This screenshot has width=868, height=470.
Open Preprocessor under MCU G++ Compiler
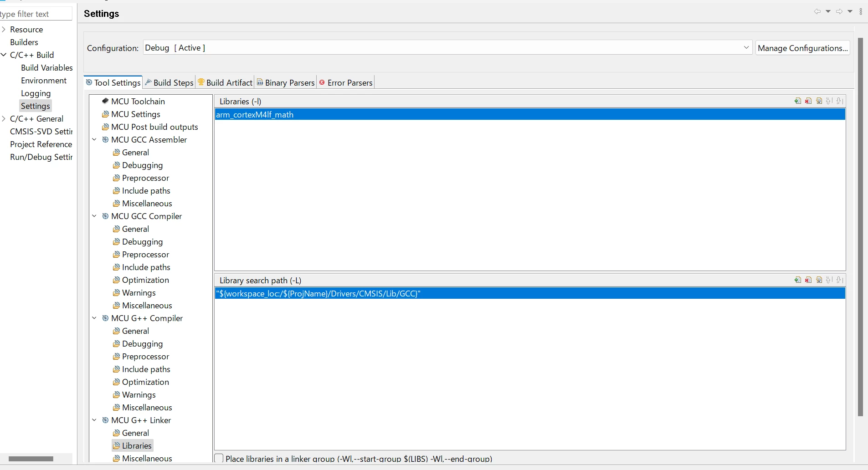pyautogui.click(x=145, y=357)
